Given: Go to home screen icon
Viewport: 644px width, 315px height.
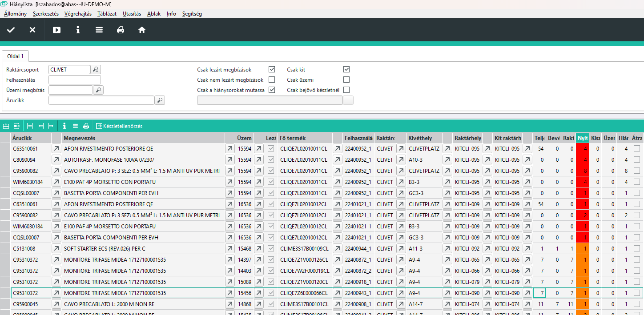Looking at the screenshot, I should pyautogui.click(x=142, y=30).
